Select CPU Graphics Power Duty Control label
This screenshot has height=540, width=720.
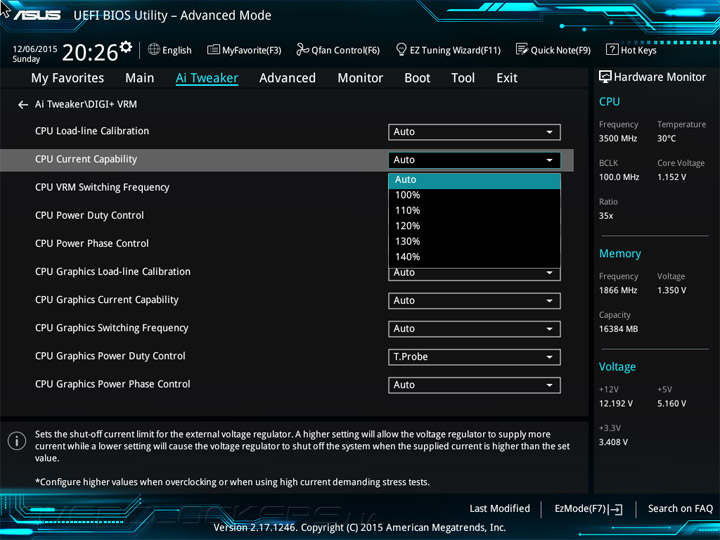coord(110,356)
